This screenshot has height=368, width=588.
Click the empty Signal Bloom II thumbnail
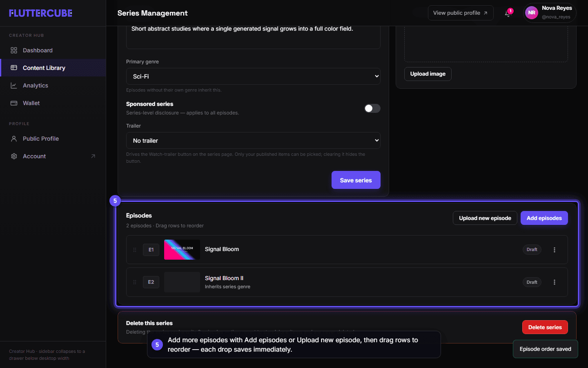[x=182, y=282]
